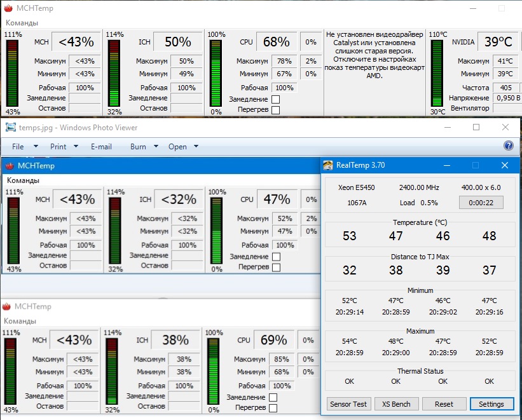
Task: Click the NVIDIA 39°C reading
Action: tap(498, 41)
